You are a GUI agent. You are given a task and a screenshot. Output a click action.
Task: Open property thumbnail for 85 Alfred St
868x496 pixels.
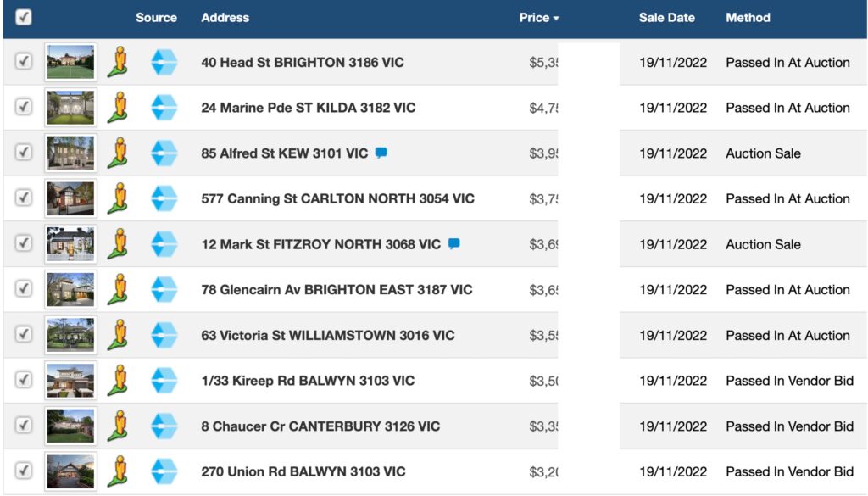(70, 153)
